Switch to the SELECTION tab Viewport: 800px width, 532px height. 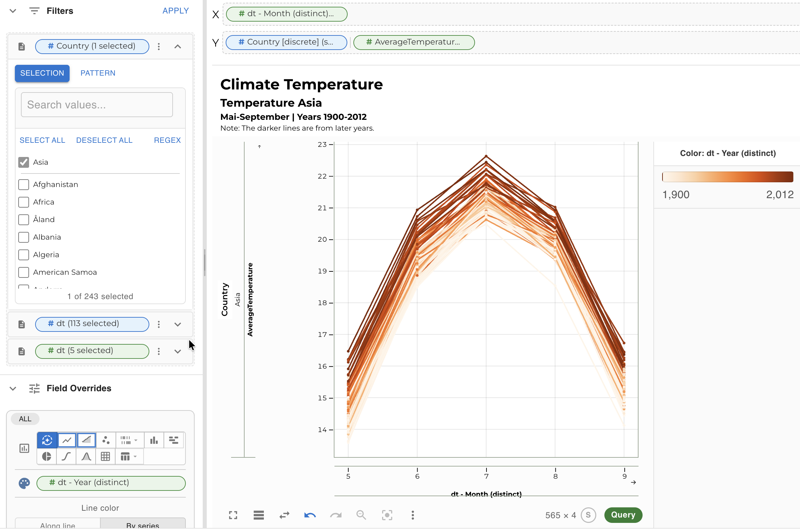point(42,73)
